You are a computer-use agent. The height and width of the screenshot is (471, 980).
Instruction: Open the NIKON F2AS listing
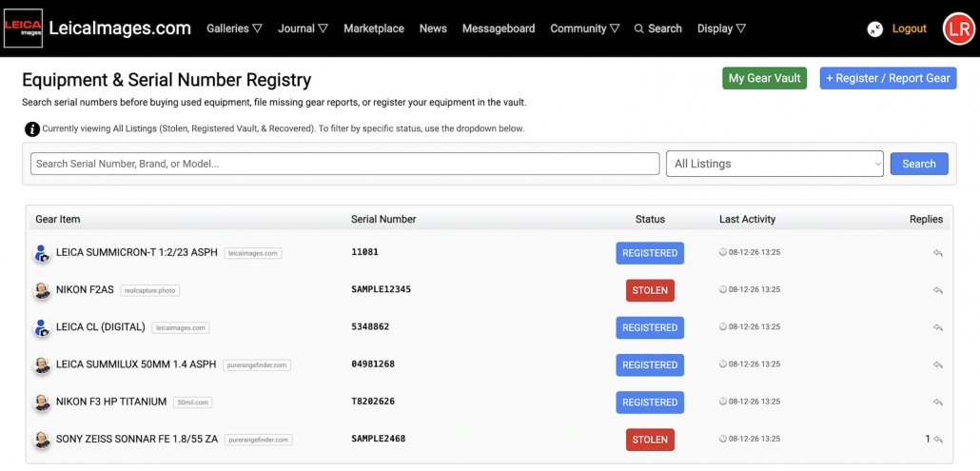pos(85,290)
